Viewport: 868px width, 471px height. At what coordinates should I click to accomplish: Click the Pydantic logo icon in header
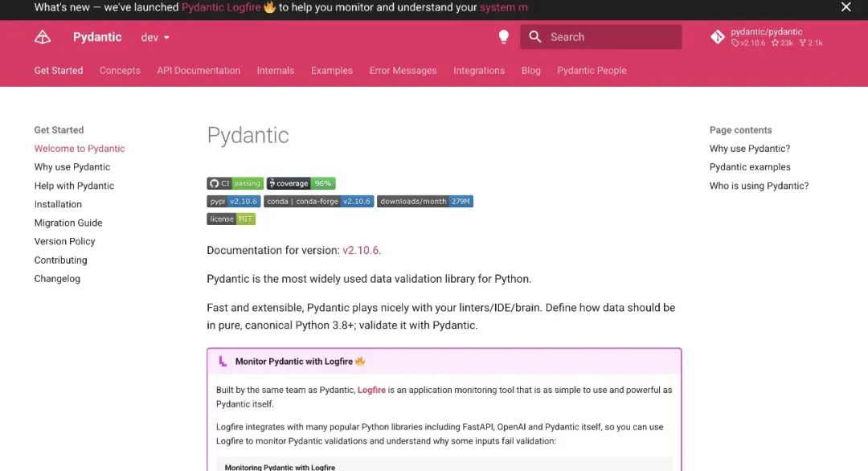click(x=42, y=37)
